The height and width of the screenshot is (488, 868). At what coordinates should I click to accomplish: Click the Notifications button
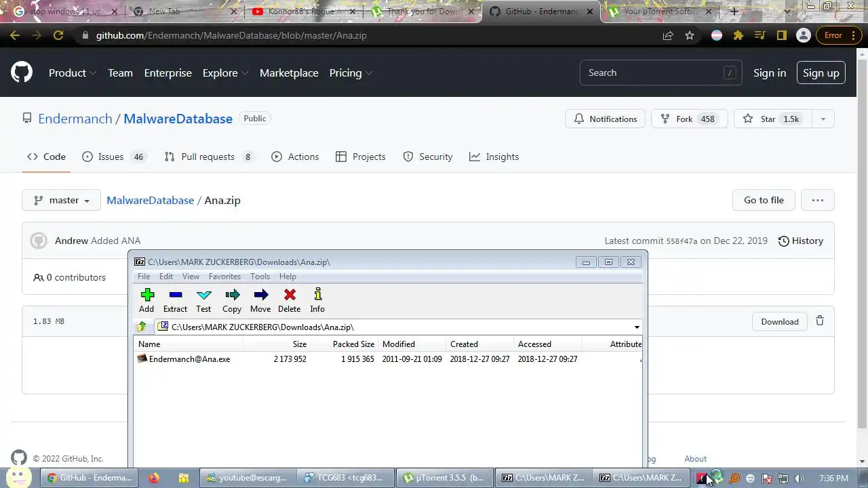click(606, 119)
